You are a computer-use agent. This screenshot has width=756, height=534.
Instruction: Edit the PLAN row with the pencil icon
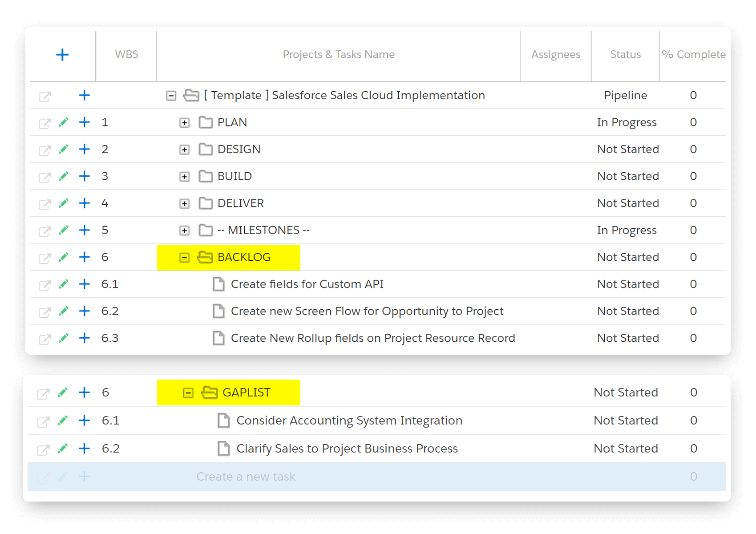tap(64, 122)
